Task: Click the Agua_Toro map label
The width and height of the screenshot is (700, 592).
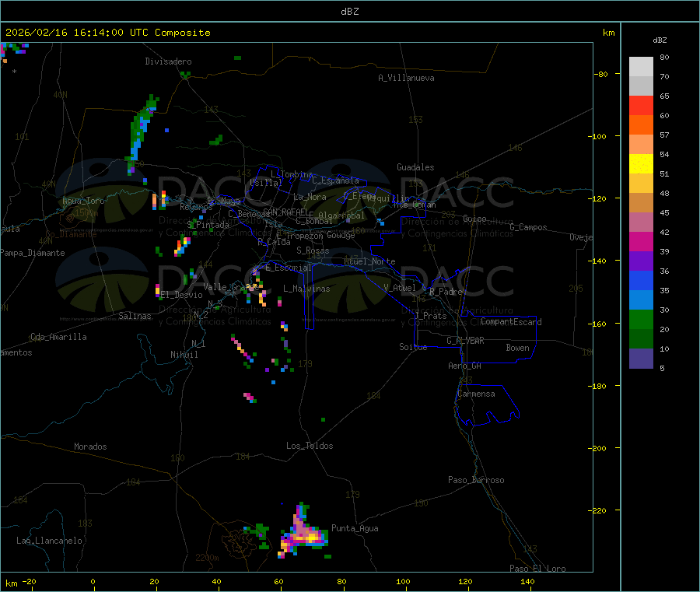Action: 83,201
